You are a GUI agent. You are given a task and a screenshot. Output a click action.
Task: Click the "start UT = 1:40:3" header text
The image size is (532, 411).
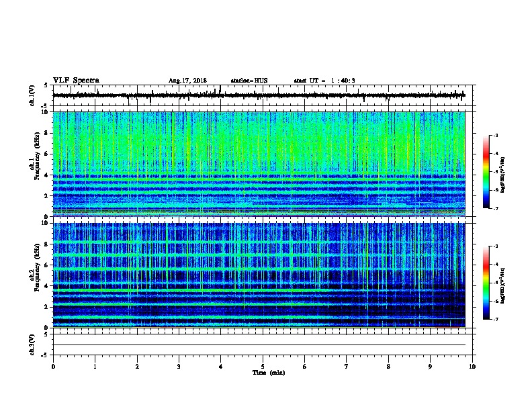pyautogui.click(x=324, y=81)
